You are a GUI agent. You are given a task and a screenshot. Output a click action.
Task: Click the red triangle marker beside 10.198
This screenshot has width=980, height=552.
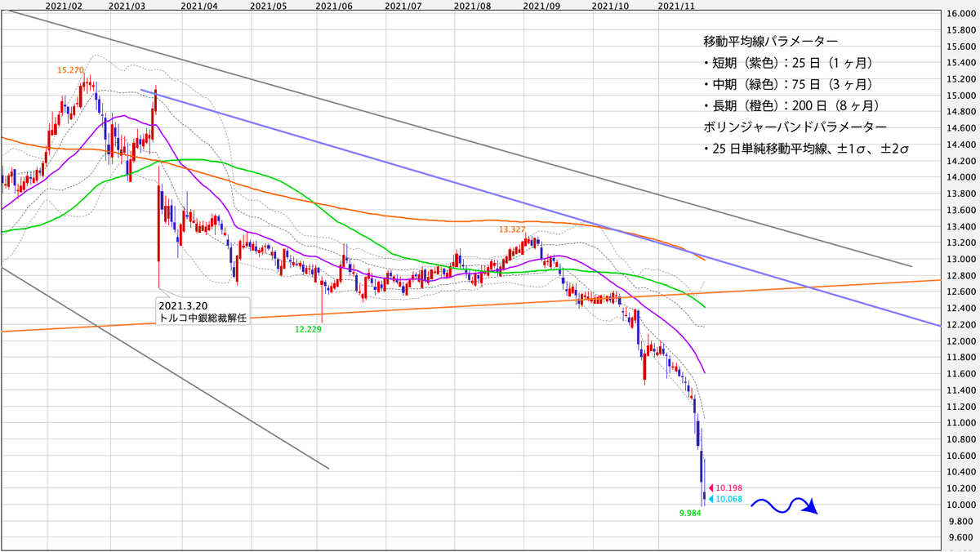pyautogui.click(x=711, y=487)
